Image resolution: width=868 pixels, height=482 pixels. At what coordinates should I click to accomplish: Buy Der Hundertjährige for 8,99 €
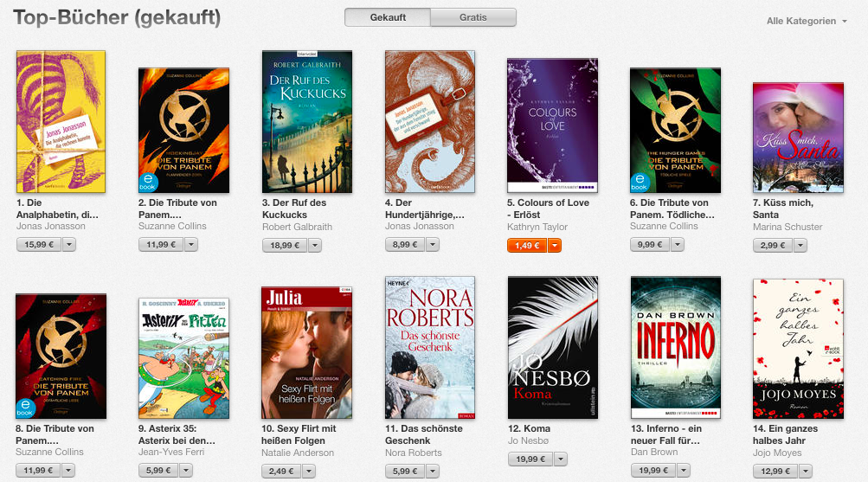[405, 245]
